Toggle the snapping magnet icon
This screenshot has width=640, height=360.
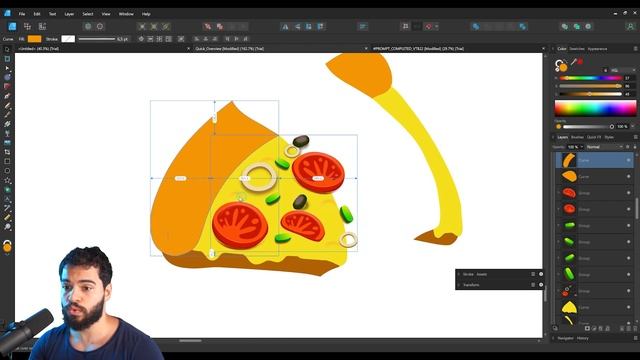(x=428, y=27)
